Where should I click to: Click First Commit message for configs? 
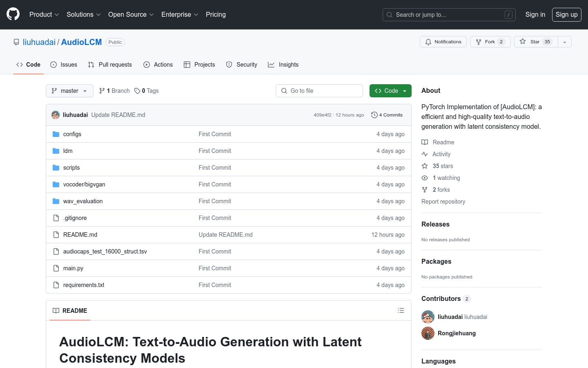215,134
